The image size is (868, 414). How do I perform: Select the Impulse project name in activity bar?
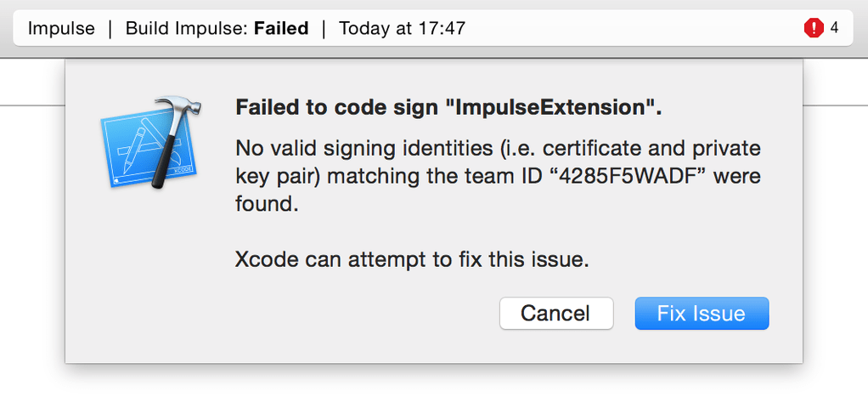tap(61, 28)
